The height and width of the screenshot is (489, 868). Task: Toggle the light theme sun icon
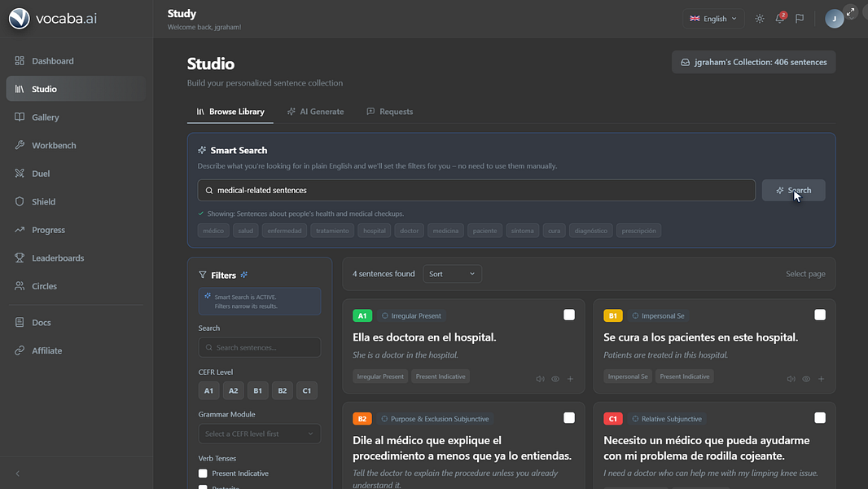(760, 18)
